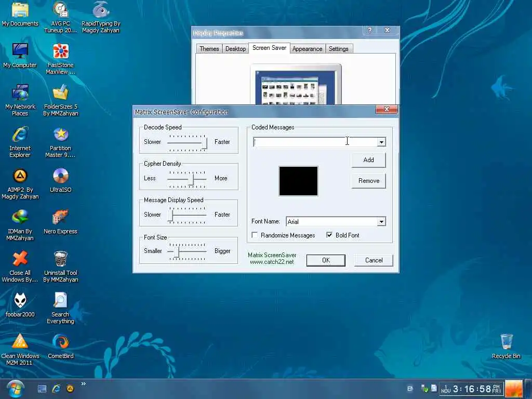The image size is (532, 399).
Task: Launch foobar2000 desktop icon
Action: click(x=20, y=305)
